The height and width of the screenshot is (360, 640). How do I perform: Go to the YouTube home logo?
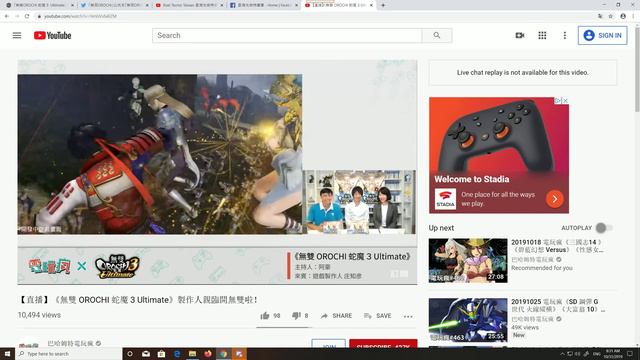[x=52, y=36]
